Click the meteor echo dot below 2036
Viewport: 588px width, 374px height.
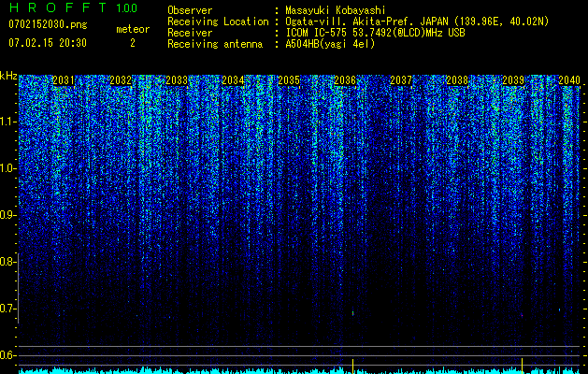point(352,312)
